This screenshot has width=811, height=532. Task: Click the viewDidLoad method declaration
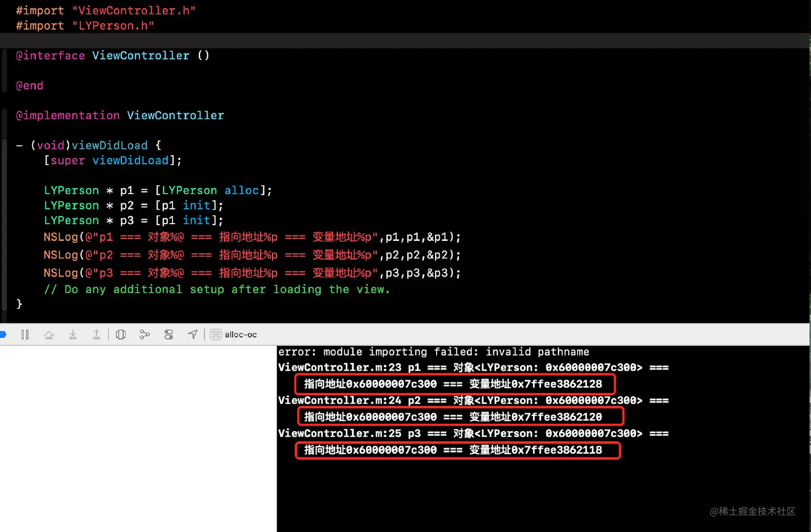tap(89, 146)
